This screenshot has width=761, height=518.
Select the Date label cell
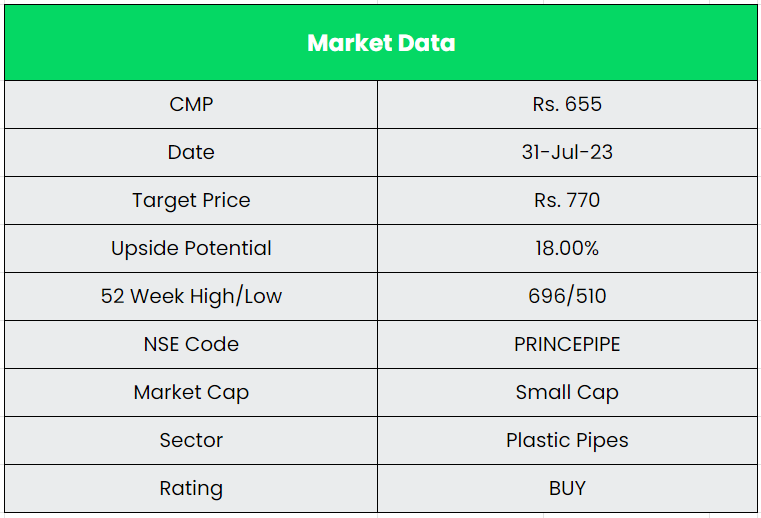191,152
